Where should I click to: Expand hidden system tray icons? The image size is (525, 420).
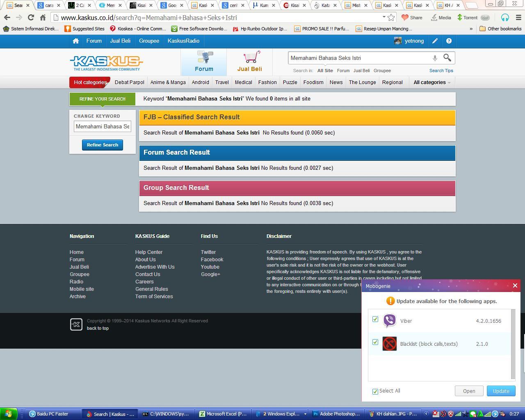(426, 414)
